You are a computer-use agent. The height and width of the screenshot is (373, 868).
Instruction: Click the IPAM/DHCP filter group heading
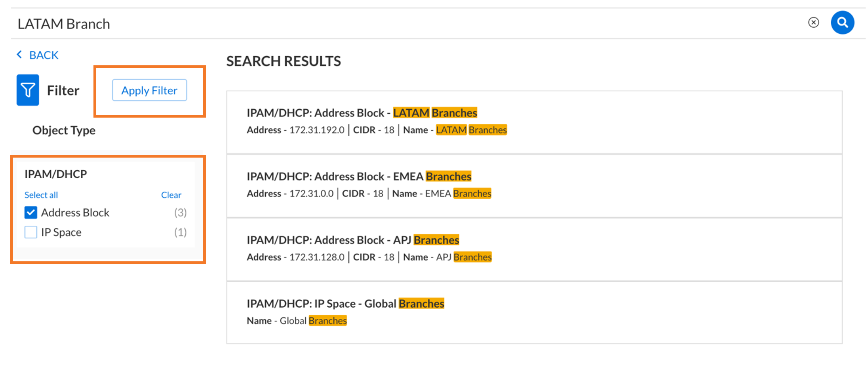56,174
